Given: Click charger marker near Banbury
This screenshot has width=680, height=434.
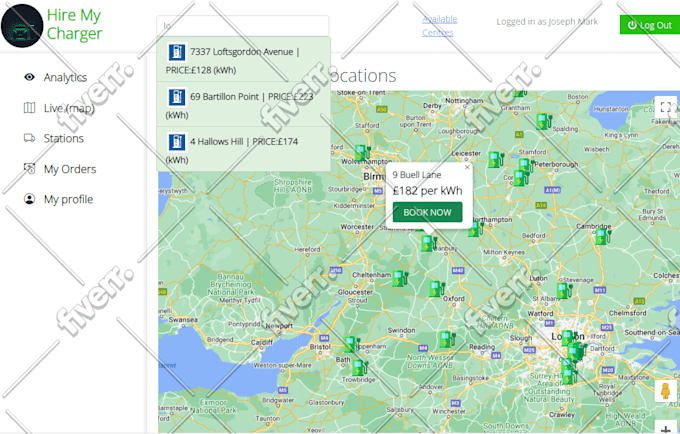Looking at the screenshot, I should (428, 243).
